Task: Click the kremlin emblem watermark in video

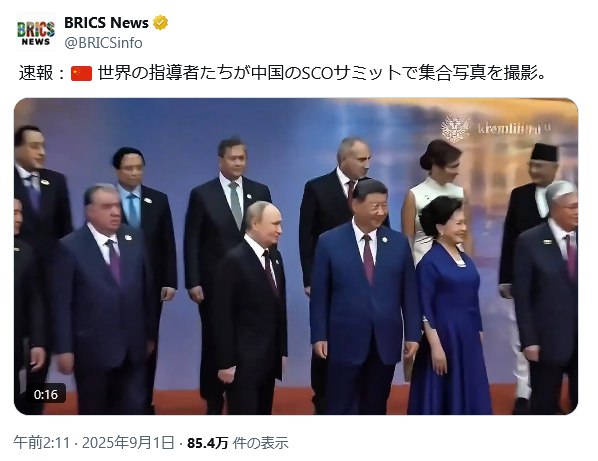Action: pos(455,128)
